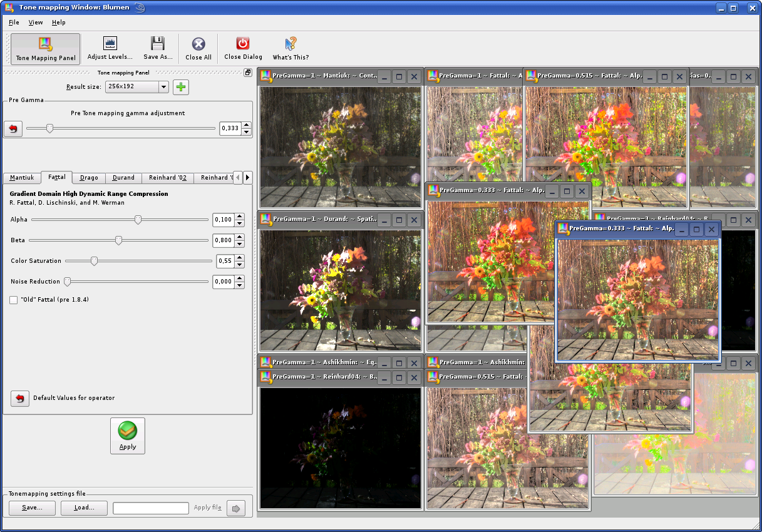
Task: Detach the Tone mapping panel
Action: (x=248, y=73)
